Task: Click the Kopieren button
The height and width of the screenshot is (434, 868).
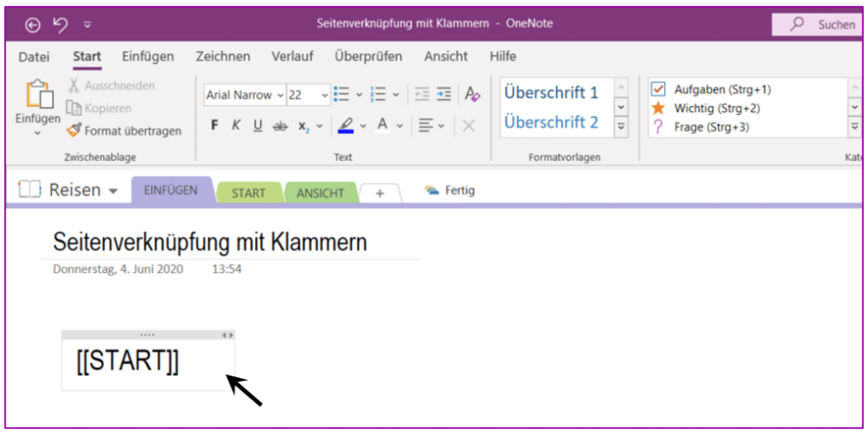Action: [x=99, y=108]
